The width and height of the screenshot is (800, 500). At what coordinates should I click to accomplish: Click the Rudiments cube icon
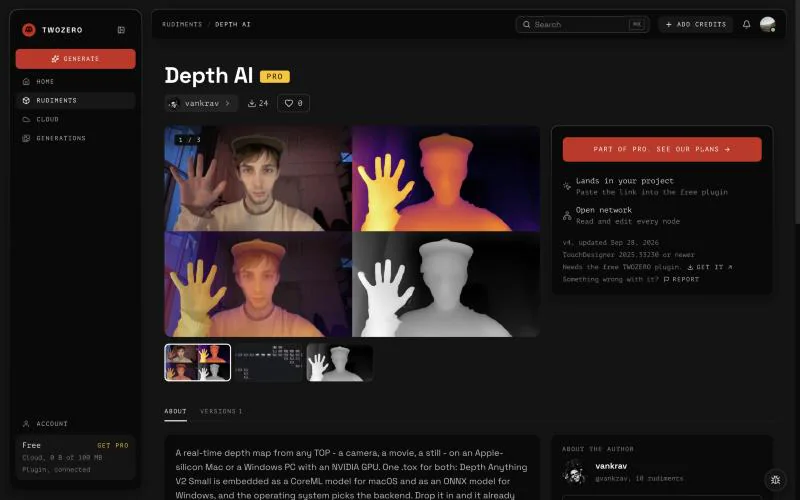point(26,101)
